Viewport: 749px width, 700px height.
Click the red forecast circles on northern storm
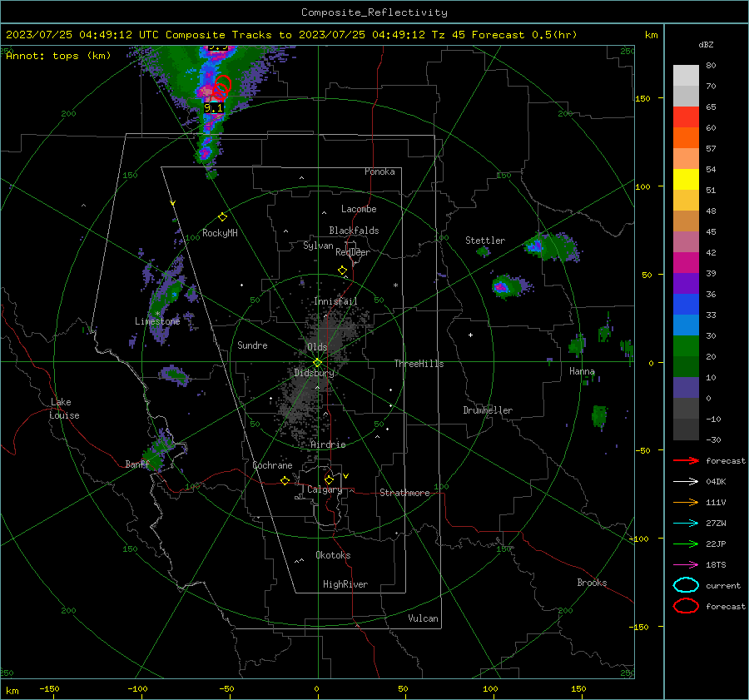click(221, 87)
